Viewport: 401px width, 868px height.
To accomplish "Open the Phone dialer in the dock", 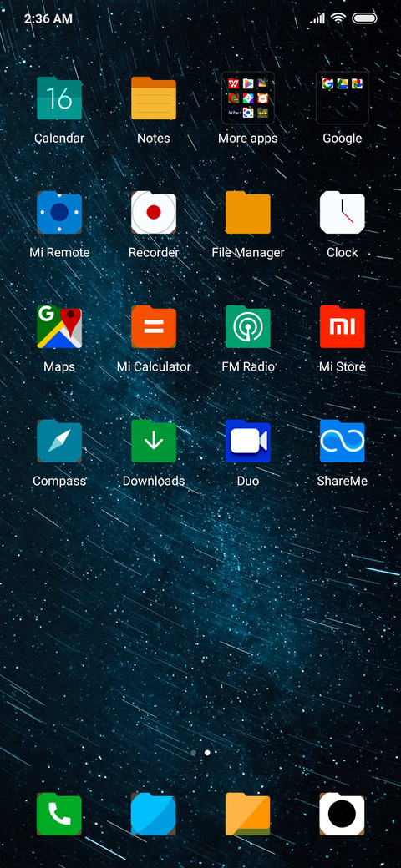I will 59,814.
